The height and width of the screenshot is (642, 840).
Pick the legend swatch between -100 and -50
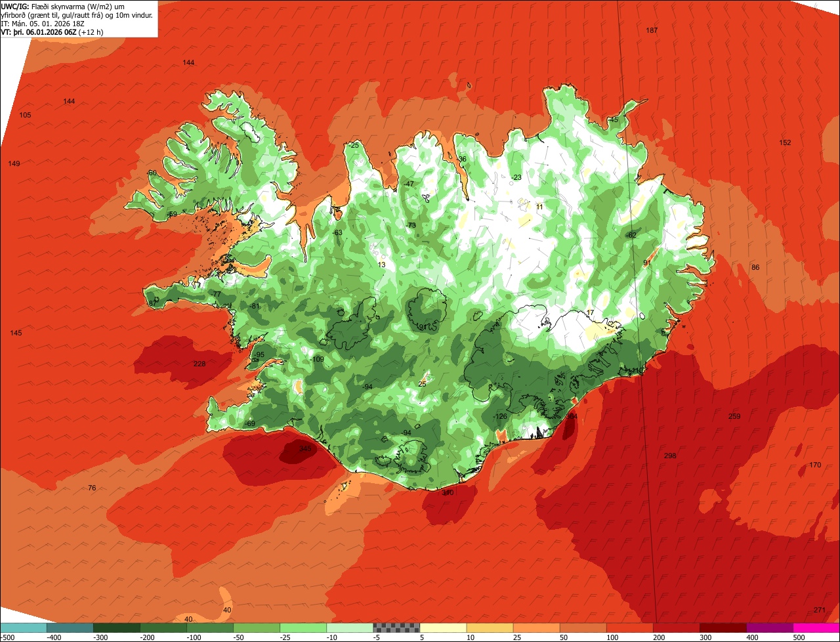tap(210, 628)
